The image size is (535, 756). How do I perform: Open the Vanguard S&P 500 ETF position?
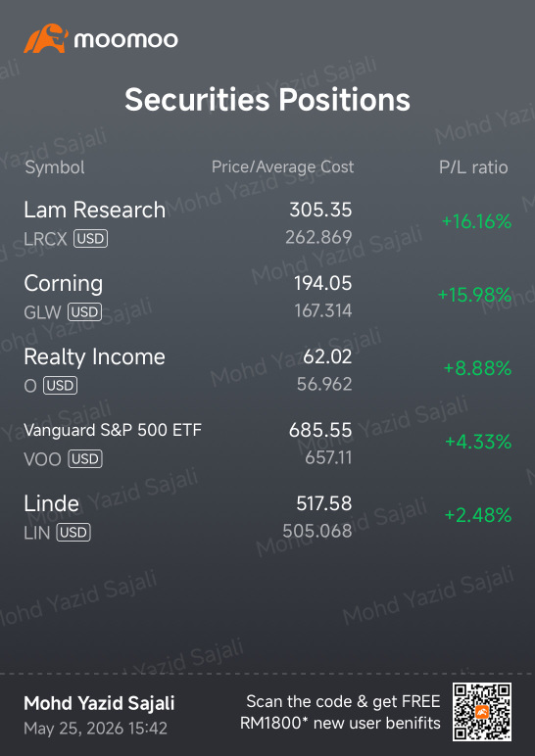[x=267, y=443]
